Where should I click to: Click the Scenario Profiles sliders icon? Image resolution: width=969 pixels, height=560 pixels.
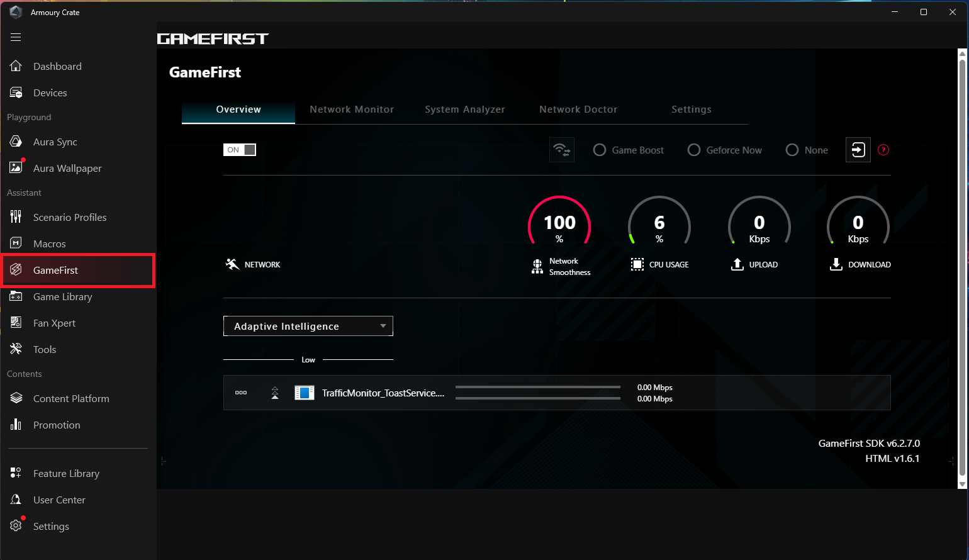click(x=16, y=217)
